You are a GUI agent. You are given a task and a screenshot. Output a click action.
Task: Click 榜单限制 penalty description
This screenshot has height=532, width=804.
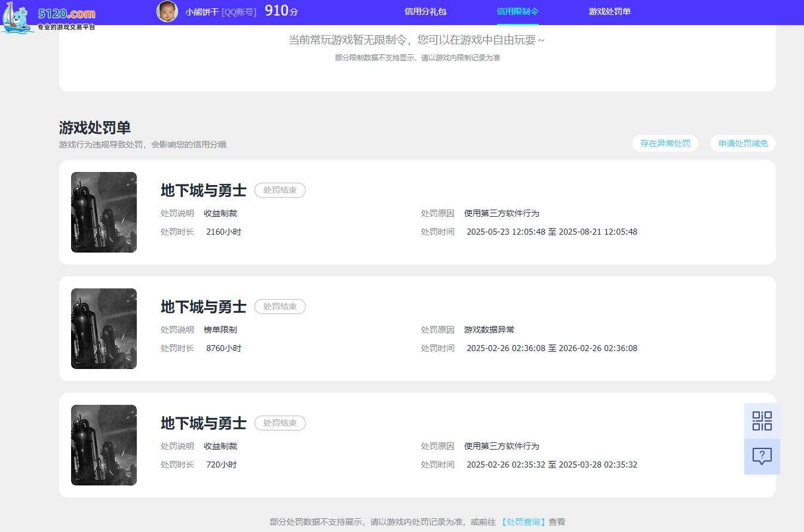220,330
